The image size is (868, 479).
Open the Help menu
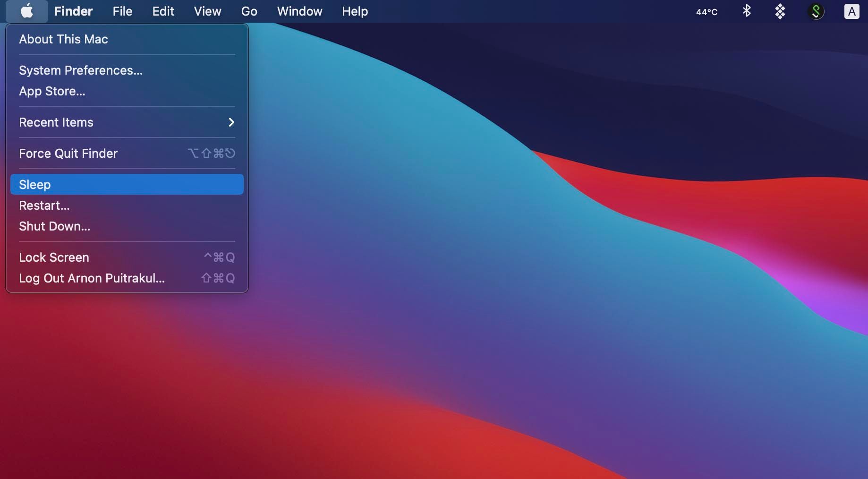click(x=355, y=11)
